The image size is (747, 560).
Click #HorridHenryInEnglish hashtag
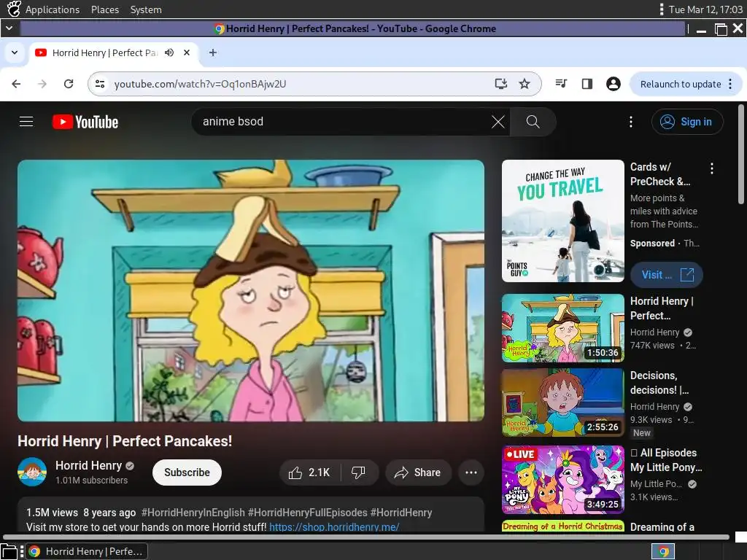[193, 513]
